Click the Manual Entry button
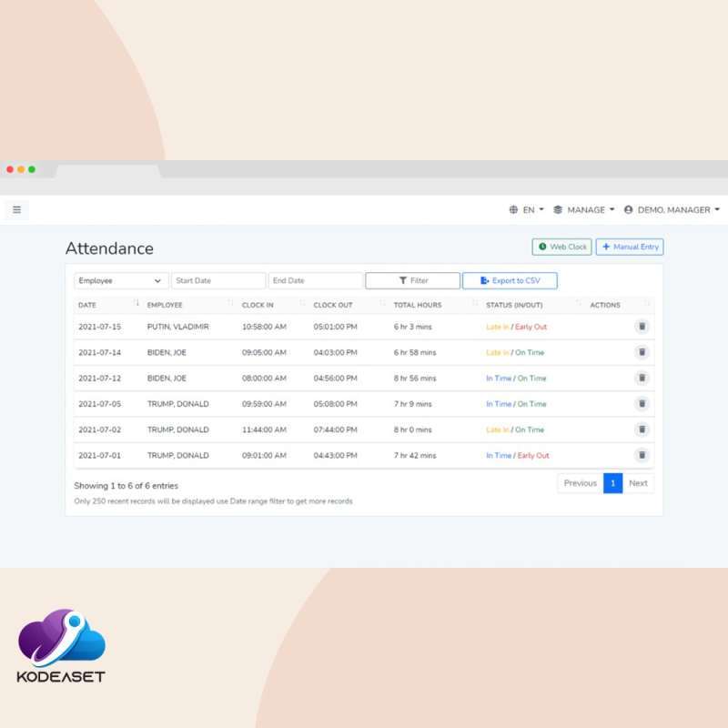Viewport: 728px width, 728px height. tap(630, 247)
